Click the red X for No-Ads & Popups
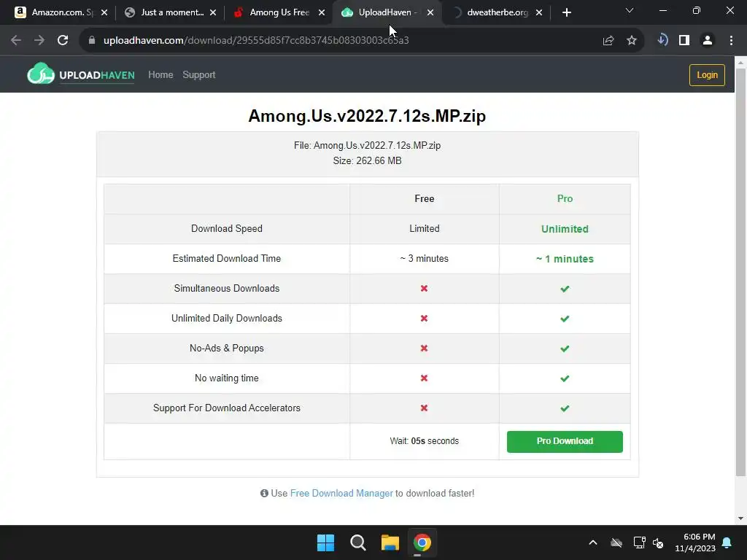 tap(424, 348)
